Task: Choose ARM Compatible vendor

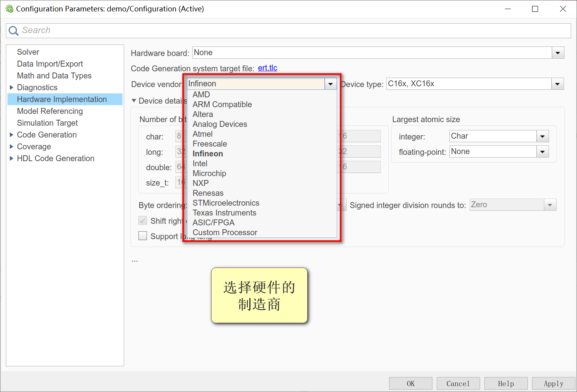Action: coord(222,104)
